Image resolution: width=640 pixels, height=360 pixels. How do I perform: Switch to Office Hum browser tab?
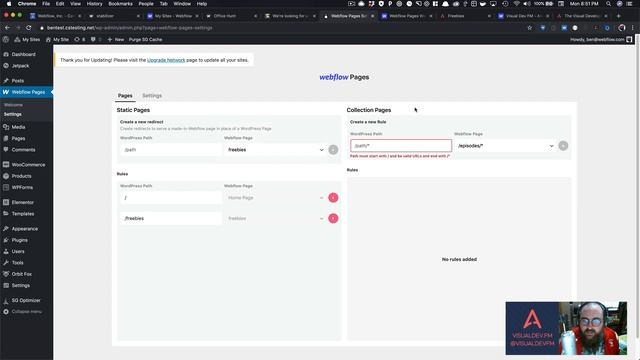pyautogui.click(x=231, y=16)
